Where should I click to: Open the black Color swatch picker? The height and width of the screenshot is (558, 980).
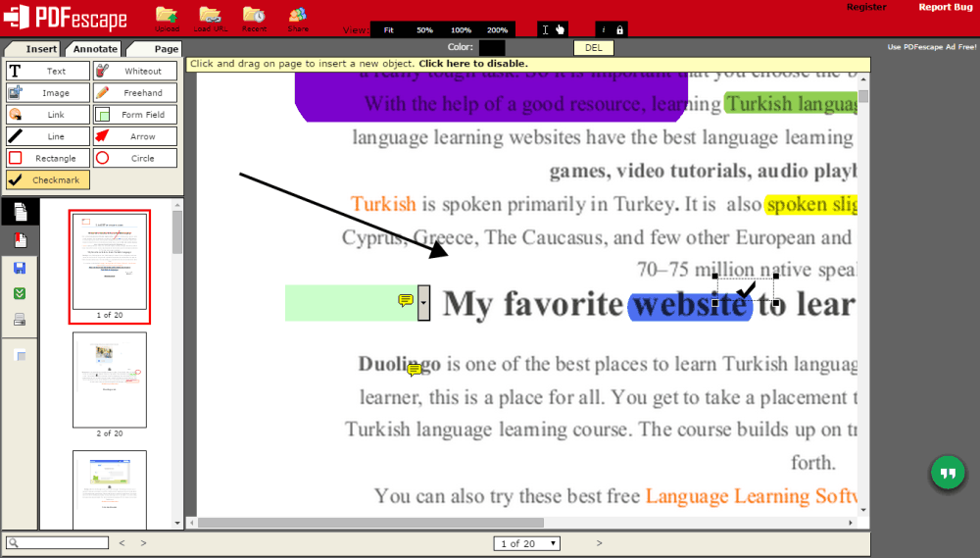(492, 47)
